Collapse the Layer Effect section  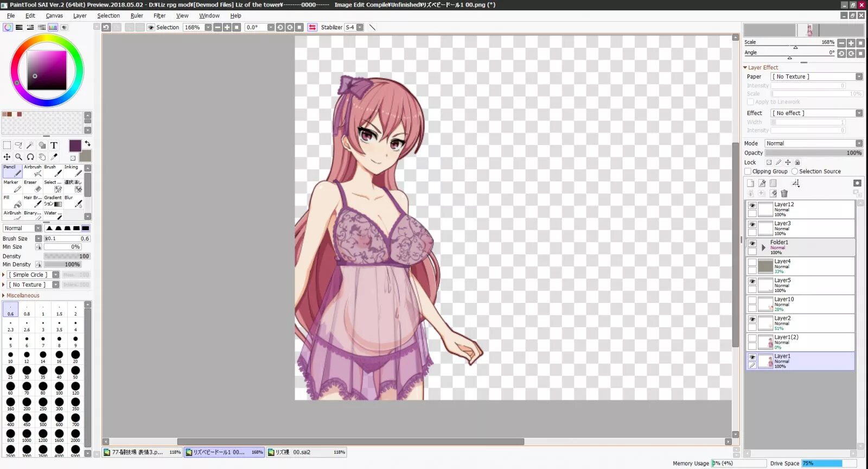(x=745, y=67)
